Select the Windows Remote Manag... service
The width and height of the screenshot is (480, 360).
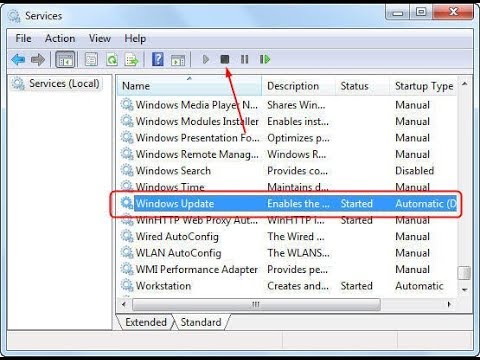[197, 154]
